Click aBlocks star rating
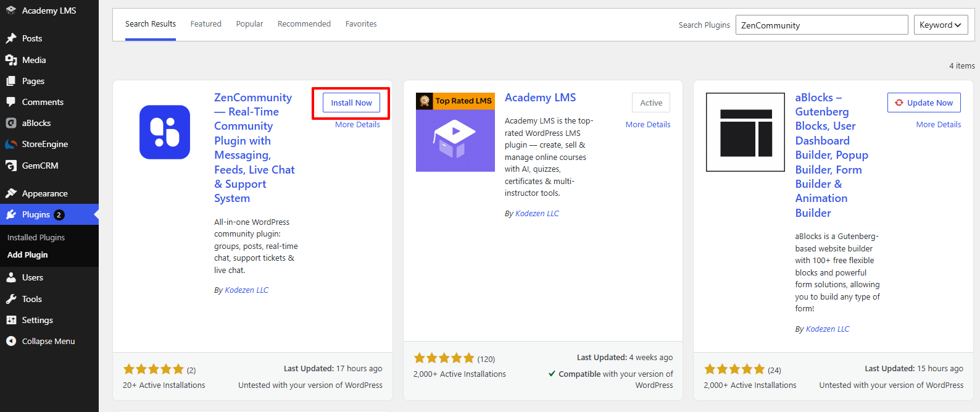 point(734,369)
